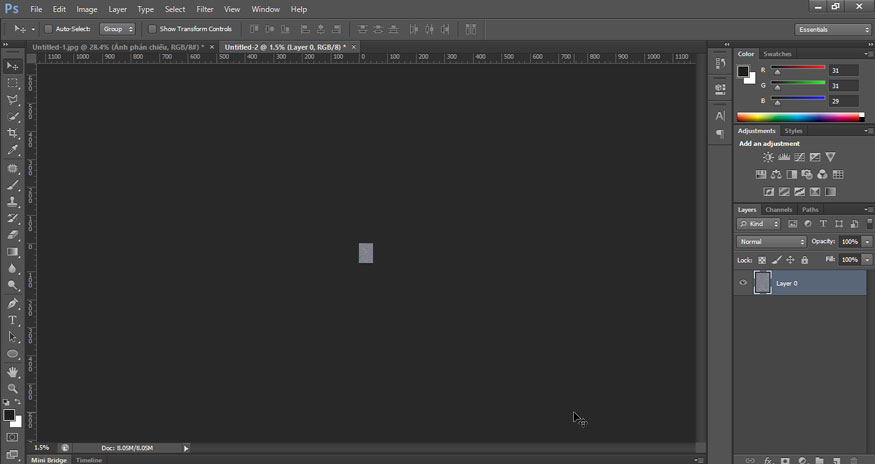Toggle lock image pixels
Image resolution: width=875 pixels, height=464 pixels.
776,260
